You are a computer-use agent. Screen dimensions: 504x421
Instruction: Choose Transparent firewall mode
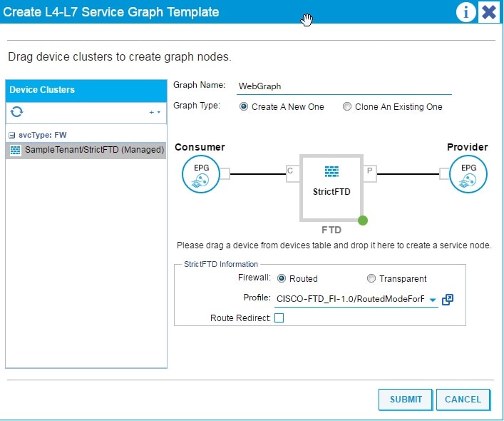[x=371, y=278]
